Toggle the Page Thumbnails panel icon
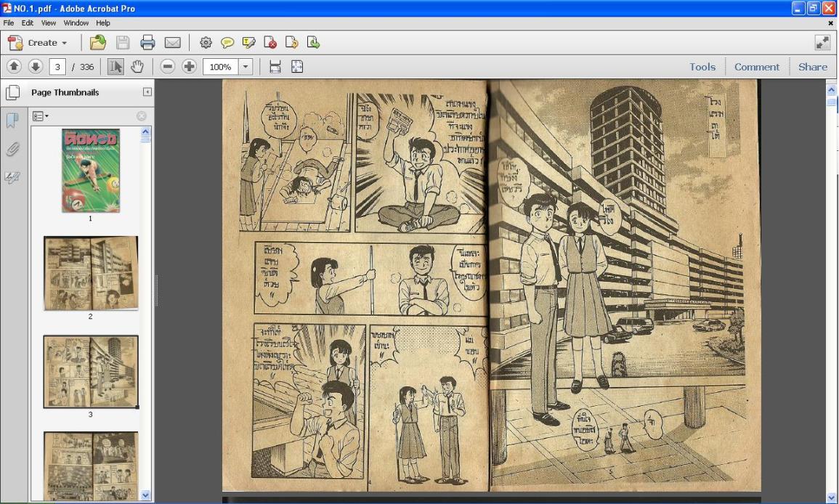This screenshot has height=504, width=839. [x=13, y=92]
